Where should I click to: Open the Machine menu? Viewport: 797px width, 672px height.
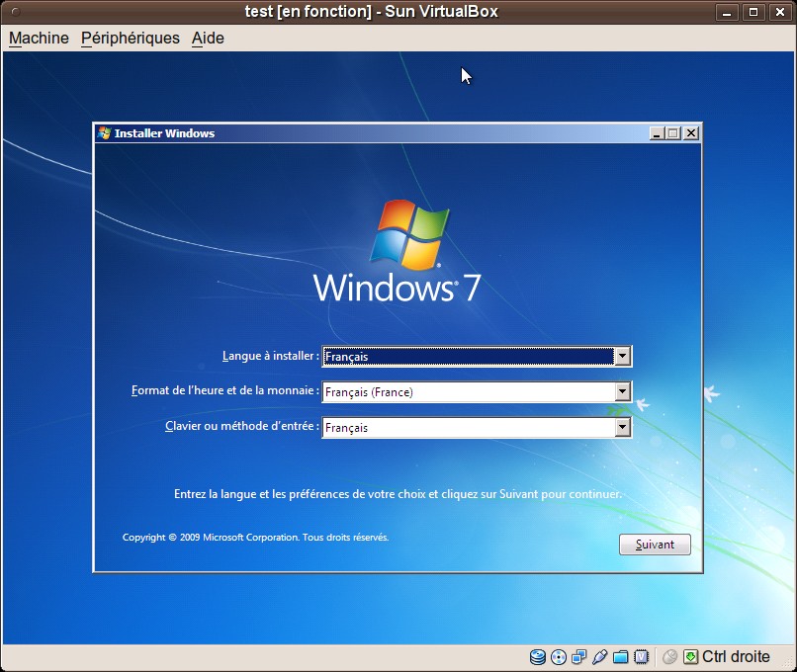39,38
